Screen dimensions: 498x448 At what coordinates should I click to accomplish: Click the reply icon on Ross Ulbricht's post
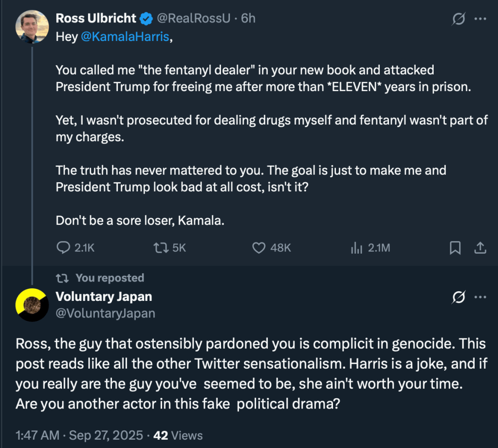(x=64, y=248)
